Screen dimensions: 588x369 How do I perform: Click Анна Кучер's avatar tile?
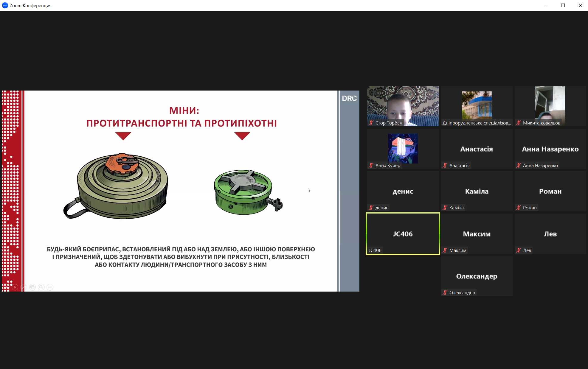(403, 148)
